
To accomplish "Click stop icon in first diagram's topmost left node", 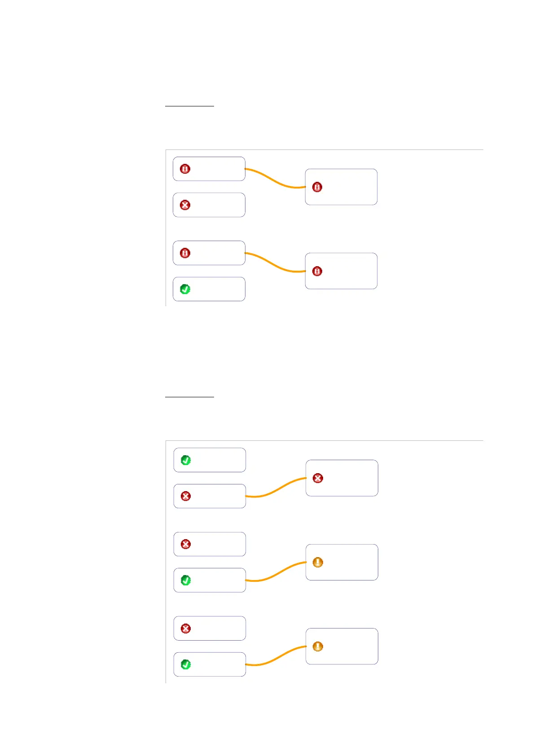I will [185, 169].
